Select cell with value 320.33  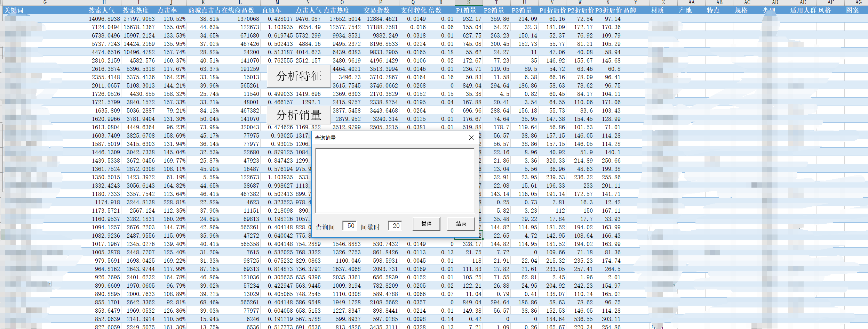pos(552,161)
